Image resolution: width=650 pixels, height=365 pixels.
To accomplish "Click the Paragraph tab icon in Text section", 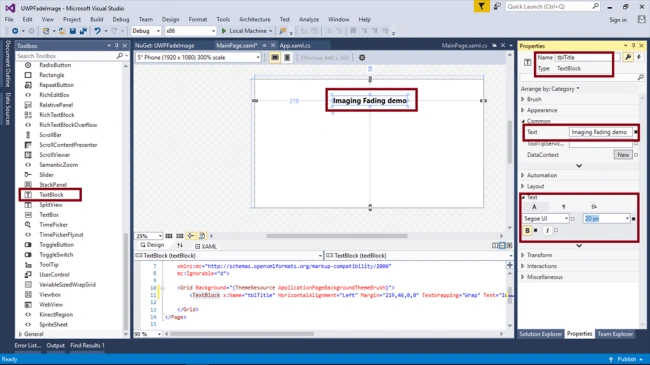I will (x=563, y=207).
